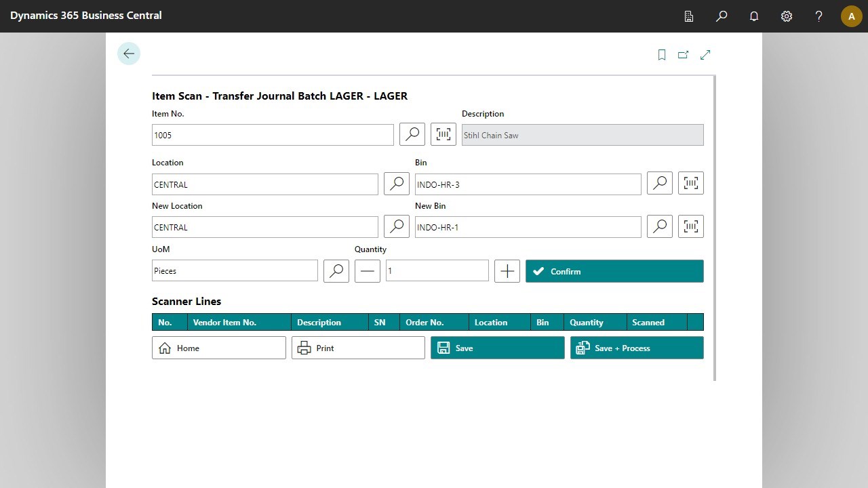The image size is (868, 488).
Task: Open the Location lookup list
Action: (x=396, y=183)
